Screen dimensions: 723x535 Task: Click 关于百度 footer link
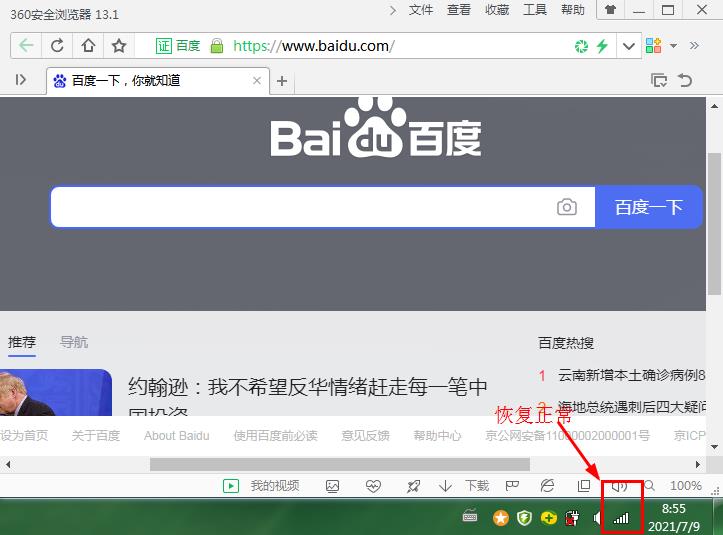pos(96,435)
